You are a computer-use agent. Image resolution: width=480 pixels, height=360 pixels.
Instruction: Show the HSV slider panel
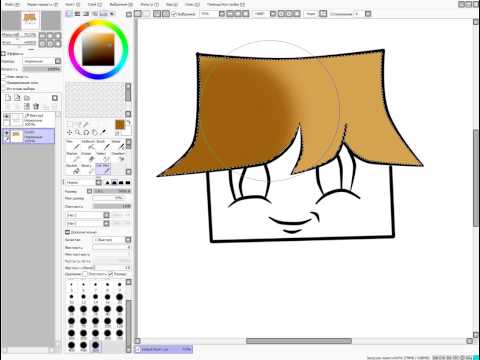tap(86, 14)
